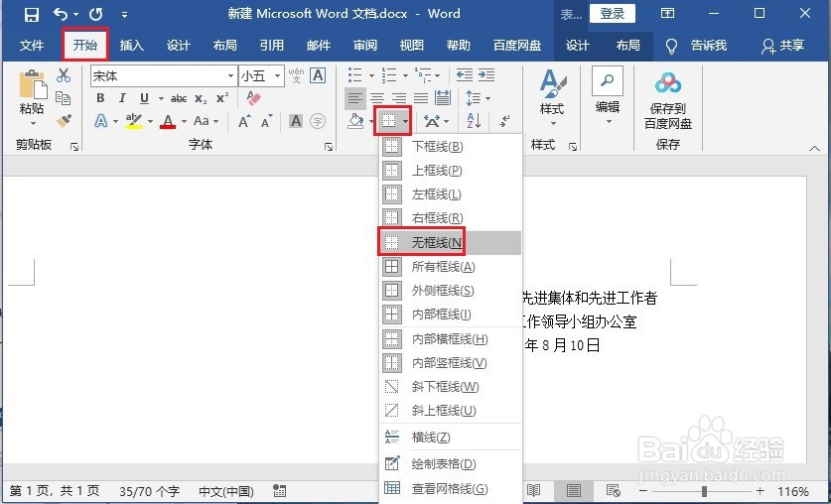
Task: Click the 登录 sign-in button
Action: 613,14
